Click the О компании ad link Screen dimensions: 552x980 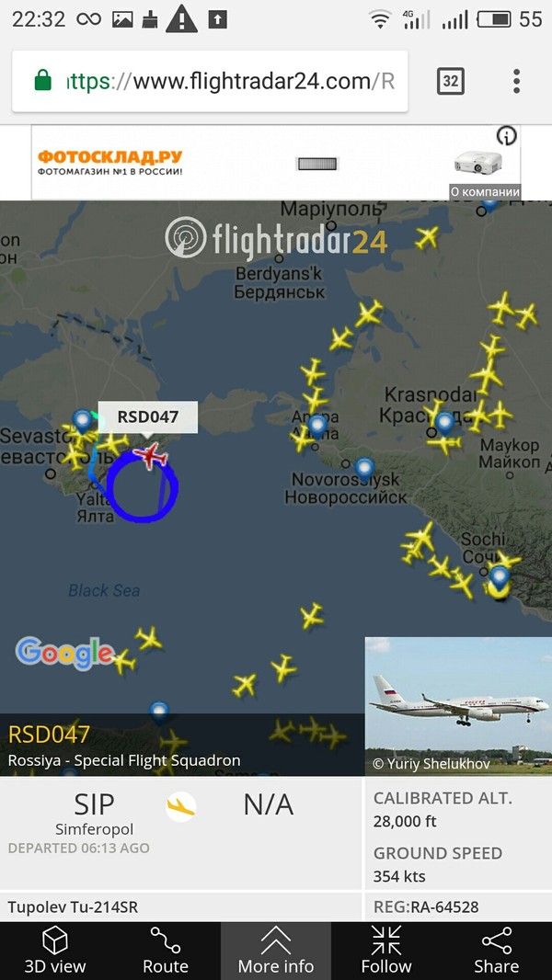tap(485, 192)
